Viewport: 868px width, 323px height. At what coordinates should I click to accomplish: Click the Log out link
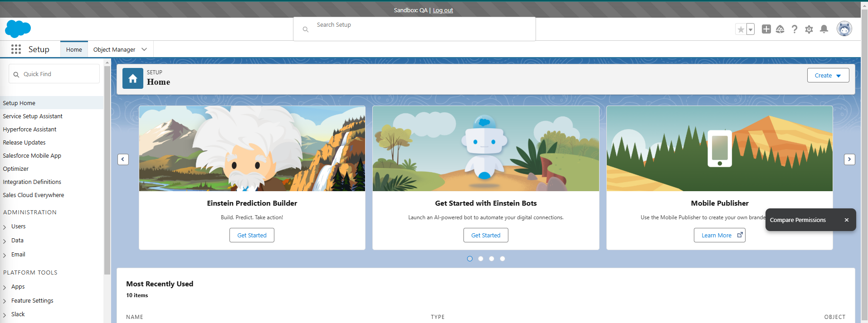443,10
